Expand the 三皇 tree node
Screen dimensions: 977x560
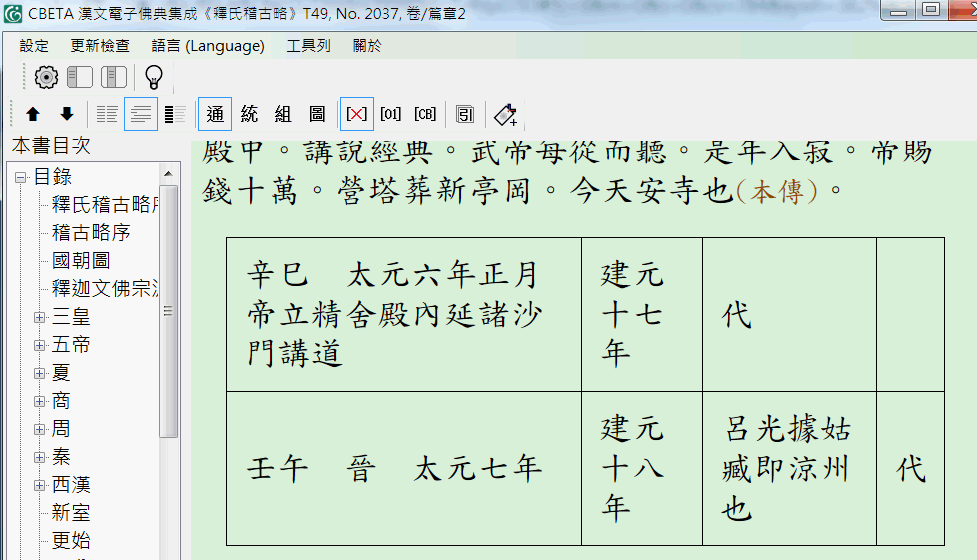click(x=40, y=317)
